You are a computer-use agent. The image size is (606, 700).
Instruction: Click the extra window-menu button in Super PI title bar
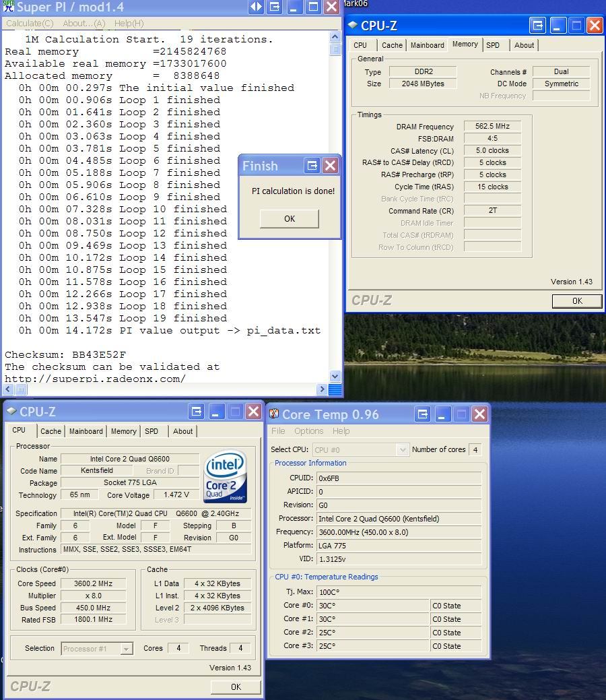click(275, 7)
